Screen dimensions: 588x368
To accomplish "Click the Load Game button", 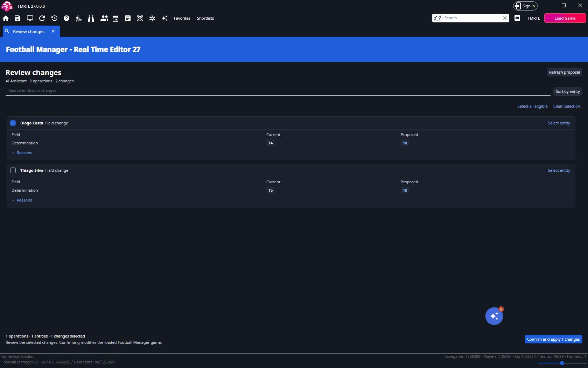I will [565, 18].
